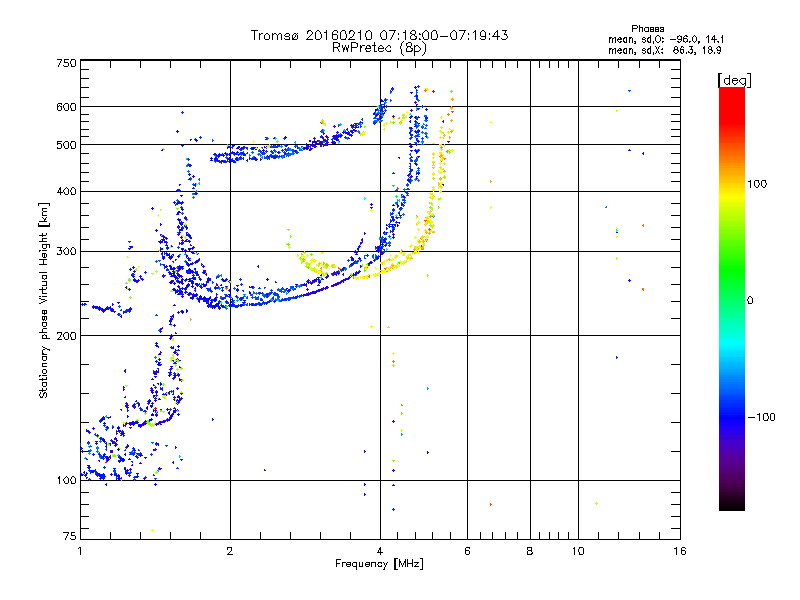The width and height of the screenshot is (800, 600).
Task: Click x-axis tick label "1"
Action: pyautogui.click(x=80, y=551)
